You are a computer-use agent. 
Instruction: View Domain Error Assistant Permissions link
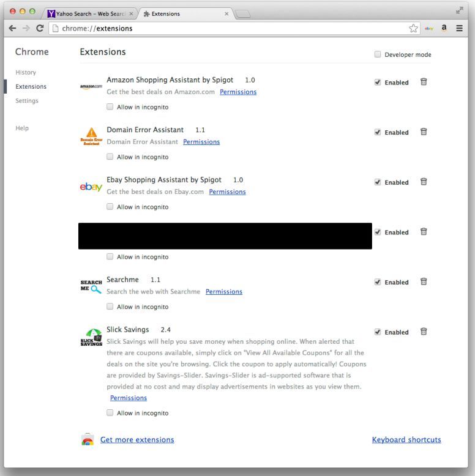tap(201, 142)
